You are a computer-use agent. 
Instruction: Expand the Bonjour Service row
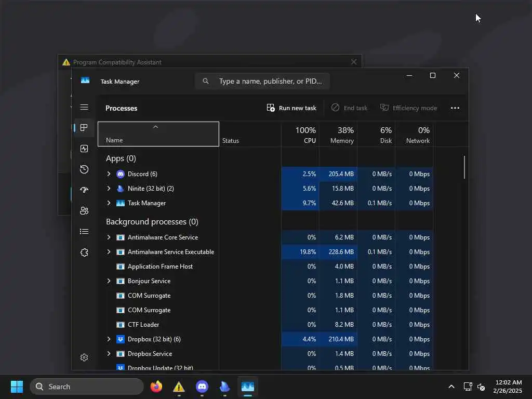click(109, 281)
